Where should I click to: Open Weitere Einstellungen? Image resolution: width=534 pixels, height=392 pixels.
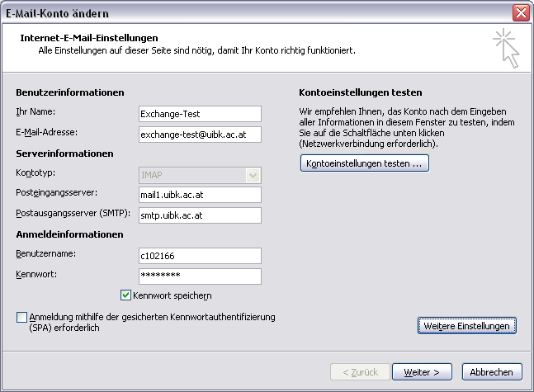[x=467, y=326]
